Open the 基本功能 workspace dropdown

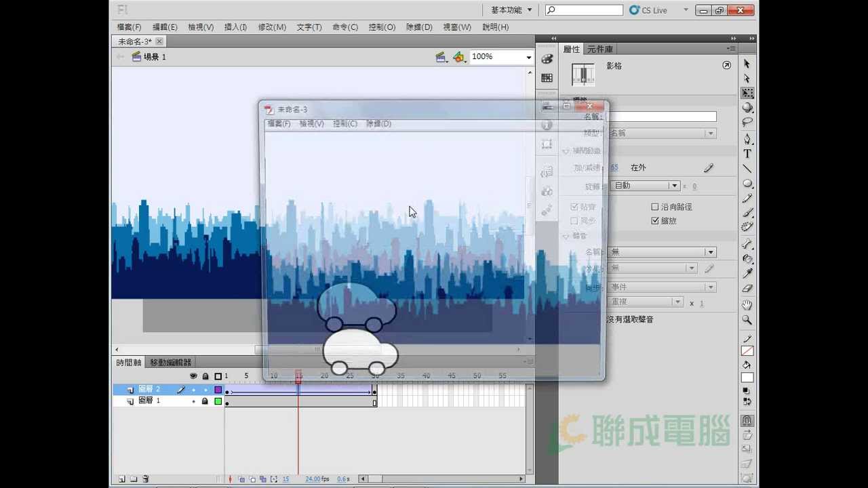(x=511, y=10)
